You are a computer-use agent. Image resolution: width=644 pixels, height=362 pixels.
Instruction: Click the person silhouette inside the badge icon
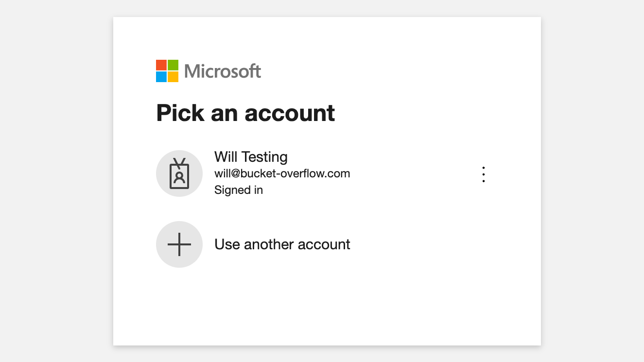[179, 177]
